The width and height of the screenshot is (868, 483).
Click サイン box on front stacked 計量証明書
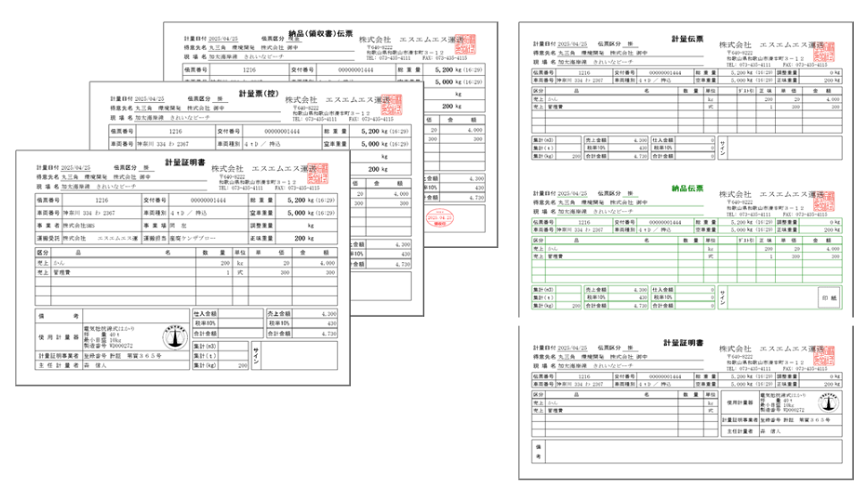(295, 355)
